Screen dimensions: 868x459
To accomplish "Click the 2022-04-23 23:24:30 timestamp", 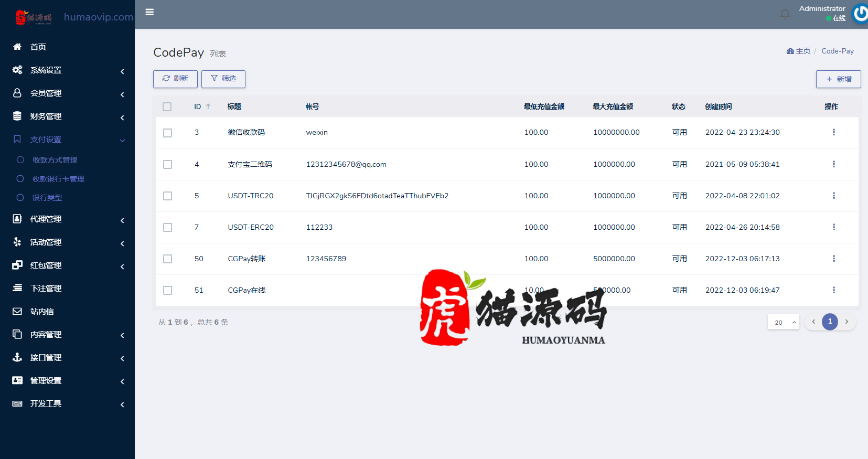I will pos(742,132).
